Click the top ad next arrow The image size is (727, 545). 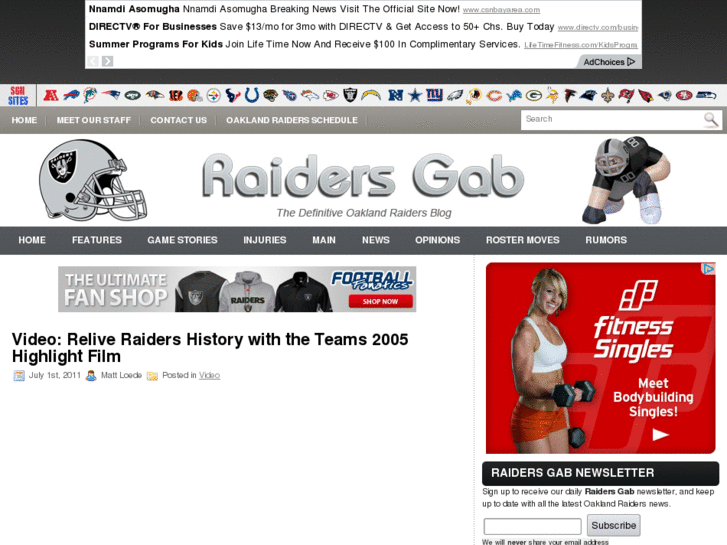pos(108,61)
